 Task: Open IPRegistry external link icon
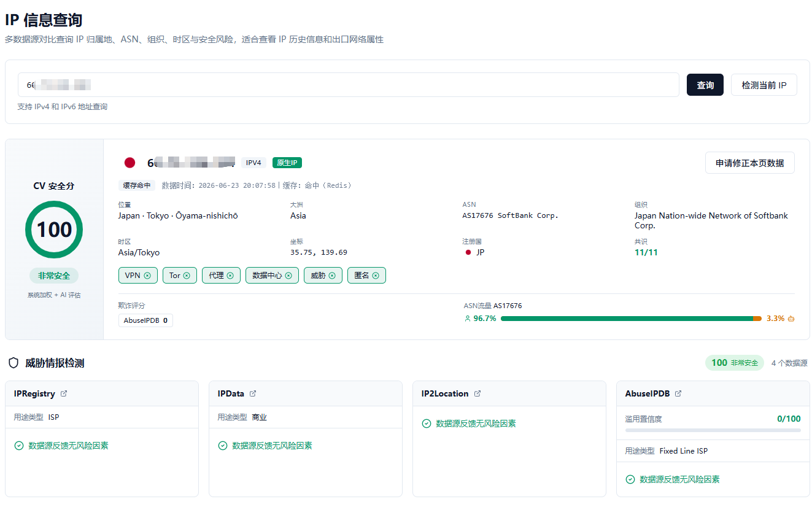click(64, 393)
